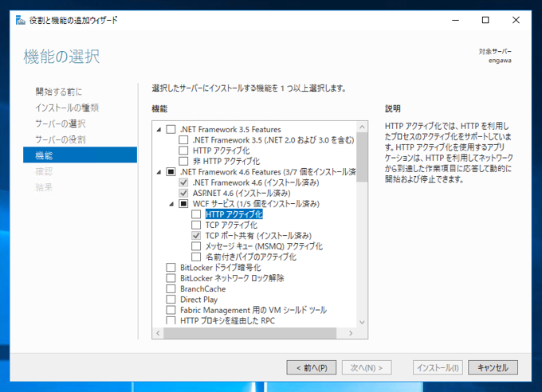The height and width of the screenshot is (392, 542).
Task: Minimize the wizard window
Action: coord(456,20)
